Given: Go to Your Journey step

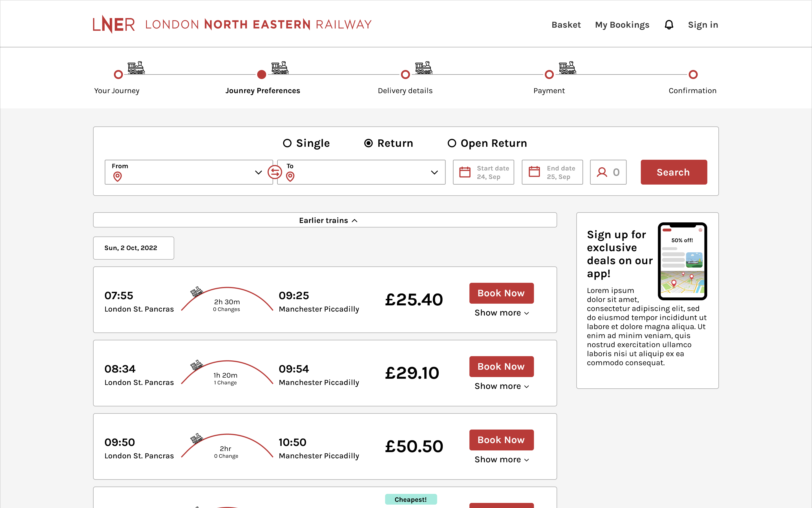Looking at the screenshot, I should 116,91.
